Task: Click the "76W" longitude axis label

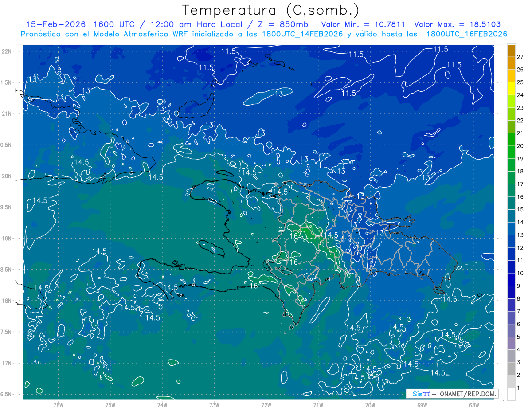Action: 58,405
